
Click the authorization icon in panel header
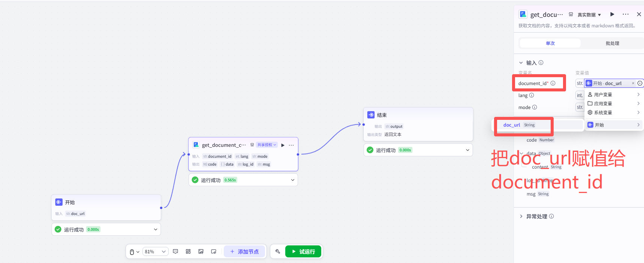click(x=571, y=15)
